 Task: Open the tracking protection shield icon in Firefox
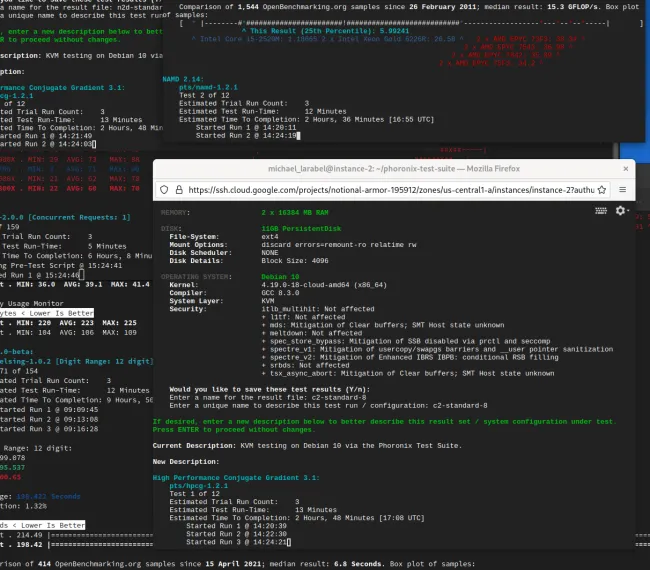click(164, 190)
